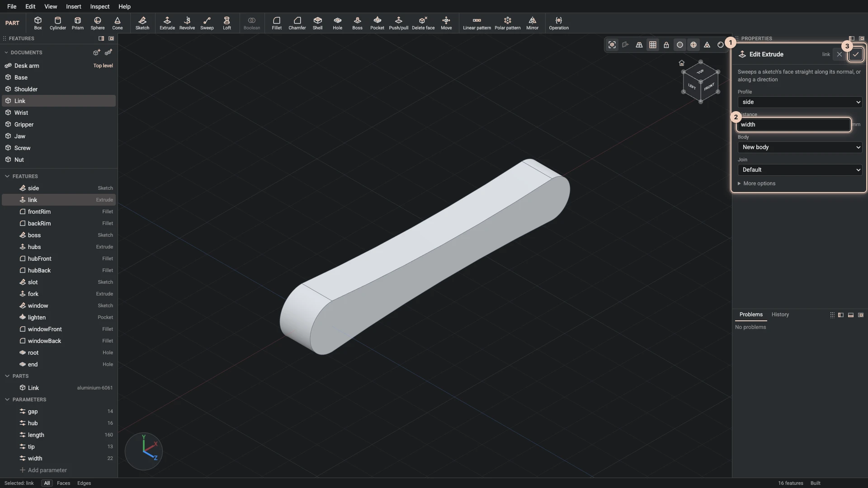Screen dimensions: 868x488
Task: Open the Operation tool
Action: (x=559, y=23)
